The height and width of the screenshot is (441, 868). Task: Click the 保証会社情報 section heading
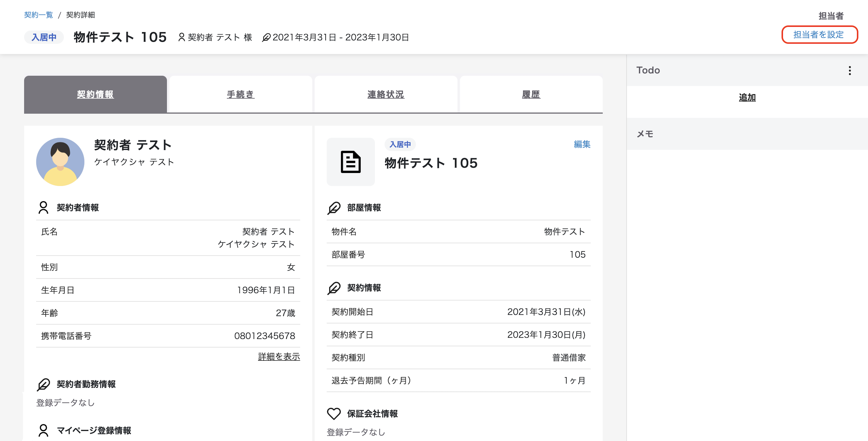pos(372,414)
